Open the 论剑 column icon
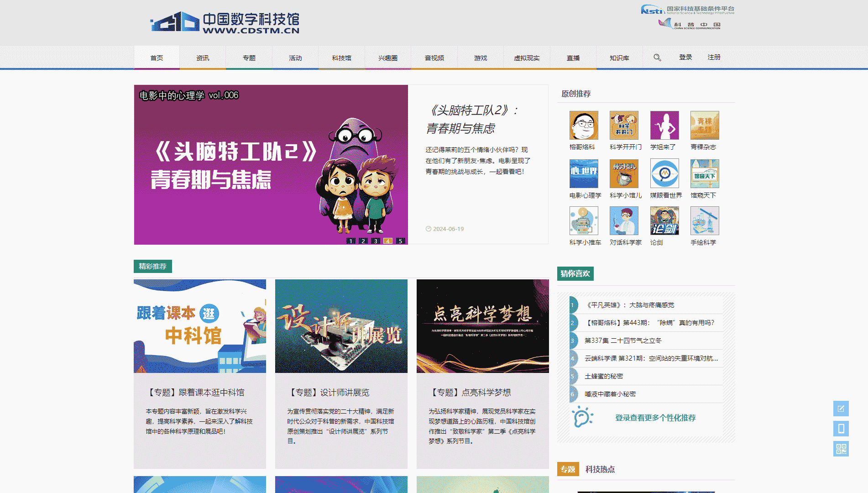 click(664, 220)
